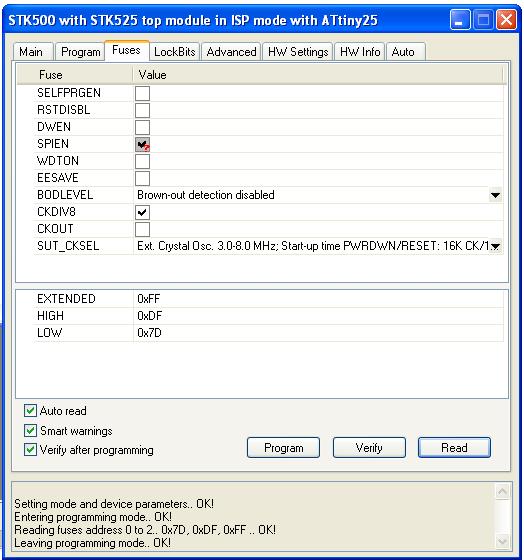Select the 'Brown-out detection disabled' value

pyautogui.click(x=206, y=195)
